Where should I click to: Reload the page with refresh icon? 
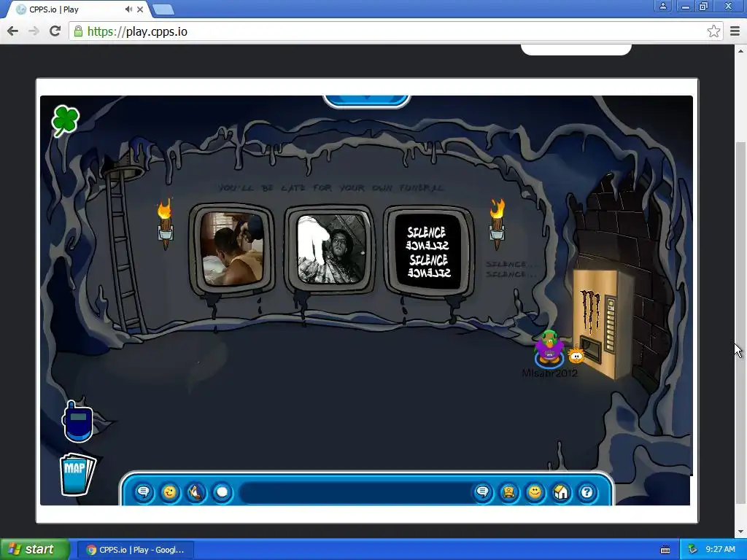[x=55, y=31]
